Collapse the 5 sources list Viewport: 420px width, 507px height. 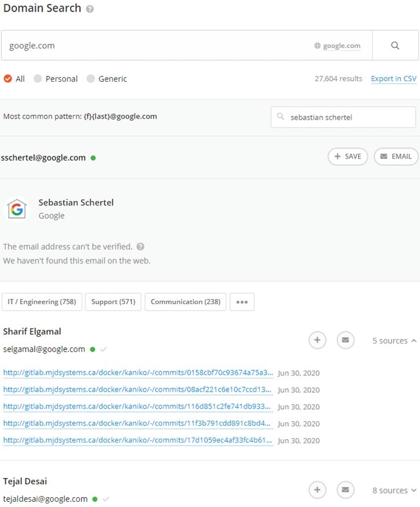(x=395, y=341)
